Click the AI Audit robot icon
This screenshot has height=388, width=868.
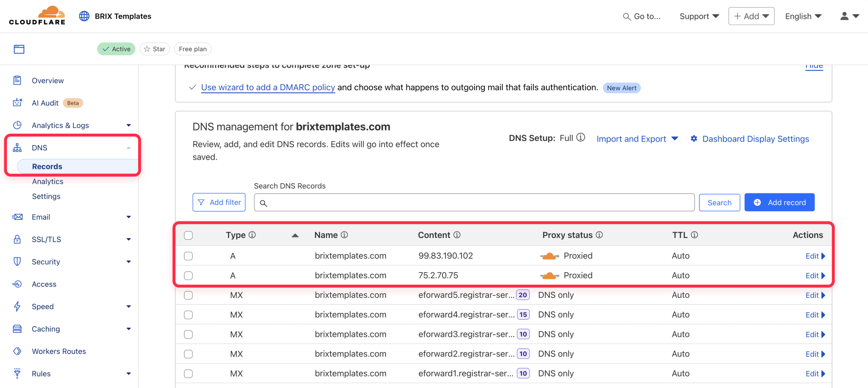pyautogui.click(x=17, y=103)
